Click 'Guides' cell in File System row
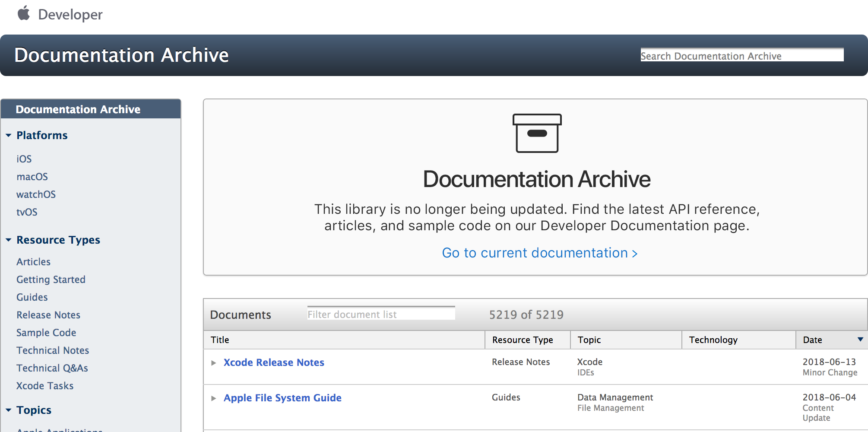Viewport: 868px width, 432px height. (x=506, y=397)
